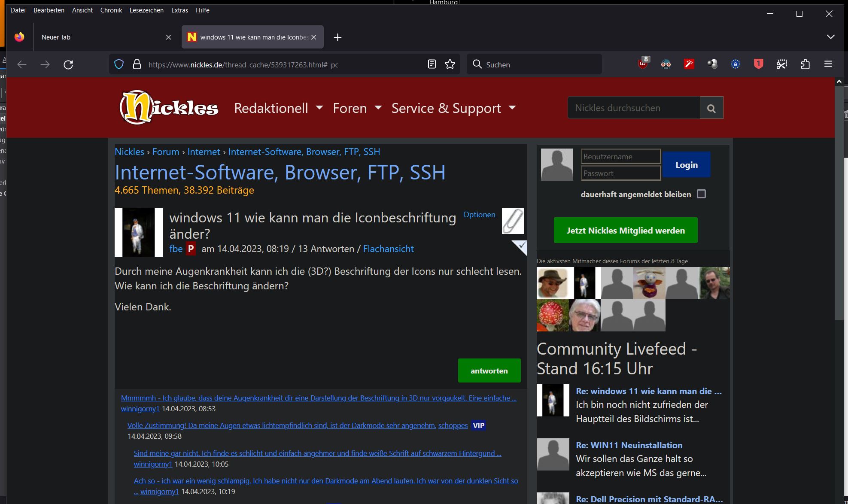Click the Firefox View icon in tab bar
Image resolution: width=848 pixels, height=504 pixels.
click(19, 37)
